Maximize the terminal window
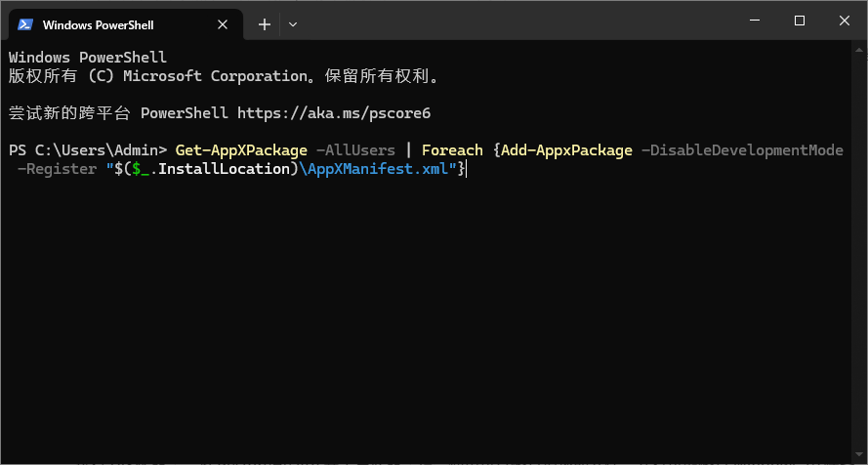This screenshot has width=868, height=465. click(800, 21)
